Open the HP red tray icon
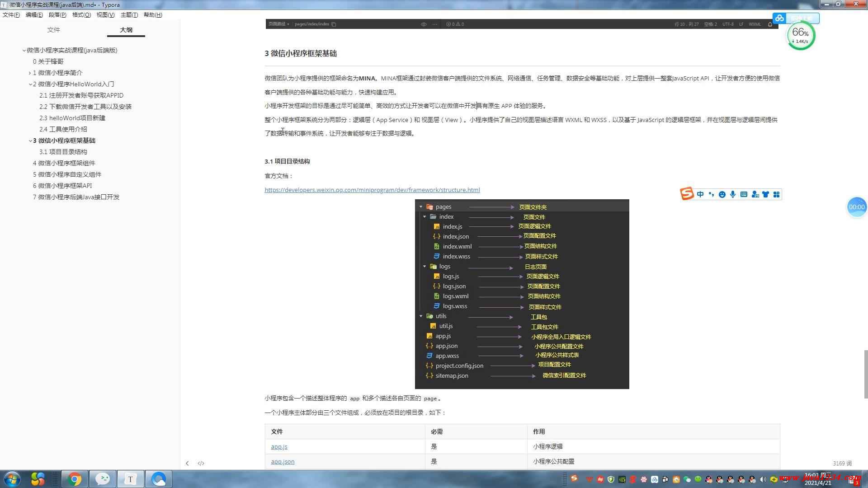 (x=600, y=479)
